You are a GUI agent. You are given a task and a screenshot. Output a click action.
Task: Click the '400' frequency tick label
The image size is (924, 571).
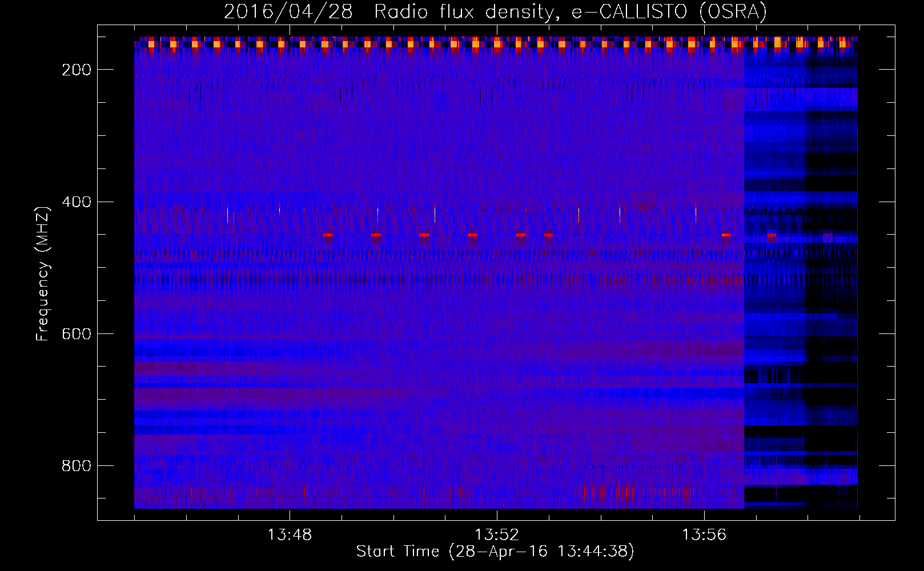[77, 202]
